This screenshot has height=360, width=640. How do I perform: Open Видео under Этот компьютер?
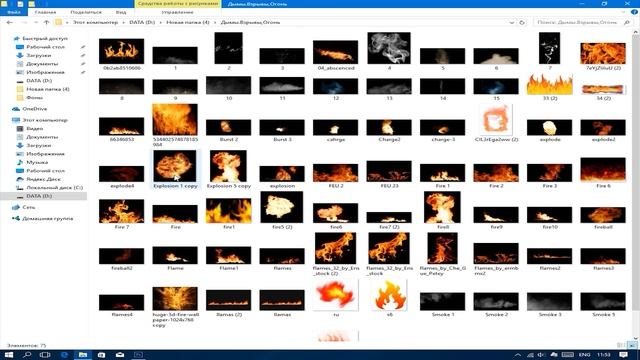click(35, 129)
